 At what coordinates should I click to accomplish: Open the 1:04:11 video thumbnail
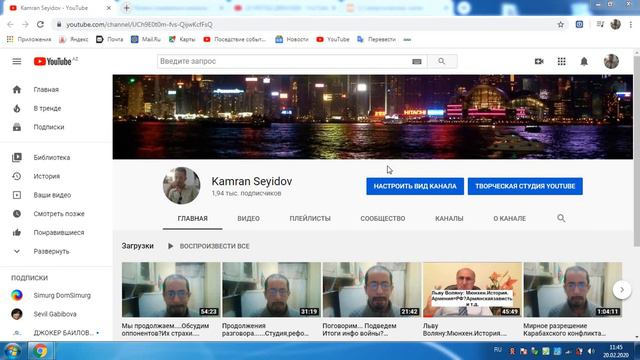pyautogui.click(x=573, y=289)
